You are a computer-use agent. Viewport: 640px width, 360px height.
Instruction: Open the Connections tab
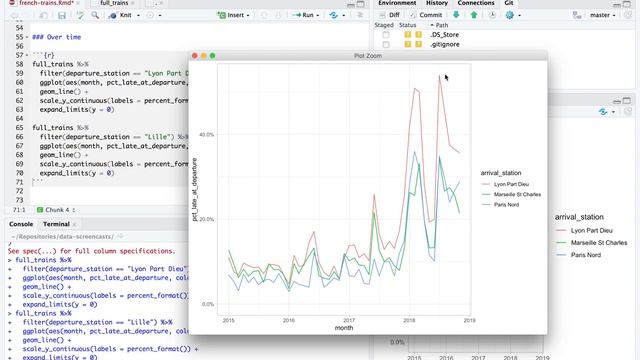pos(476,3)
